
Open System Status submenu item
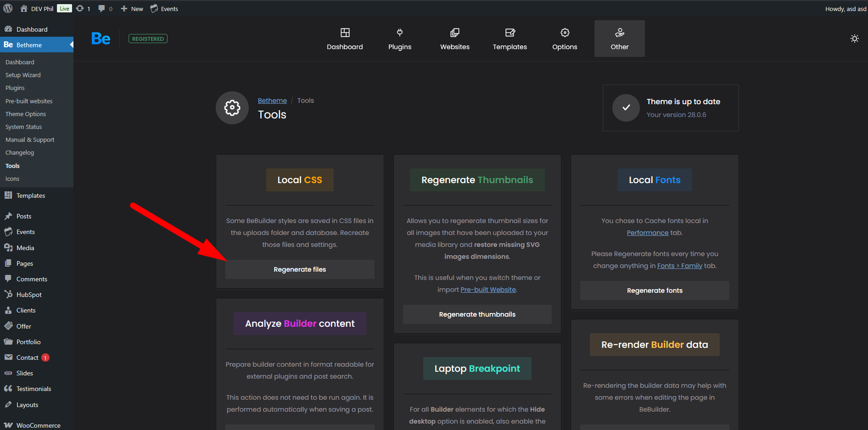pyautogui.click(x=23, y=127)
